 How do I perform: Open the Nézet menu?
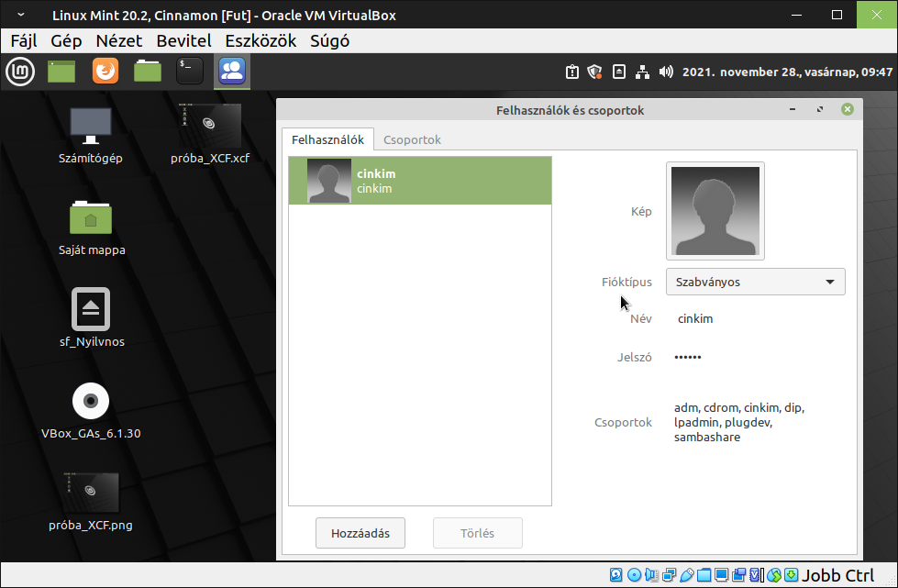point(119,41)
